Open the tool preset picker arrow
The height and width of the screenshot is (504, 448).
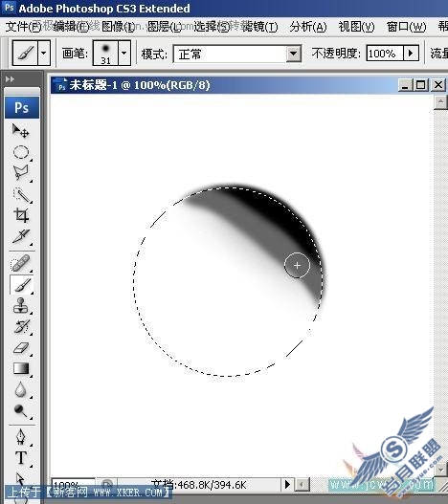pos(44,53)
